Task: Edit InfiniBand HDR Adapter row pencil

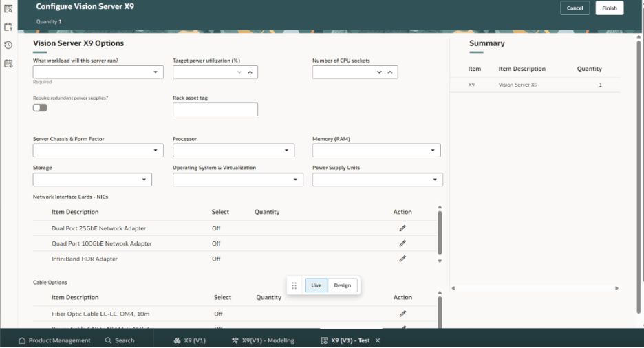Action: click(402, 259)
